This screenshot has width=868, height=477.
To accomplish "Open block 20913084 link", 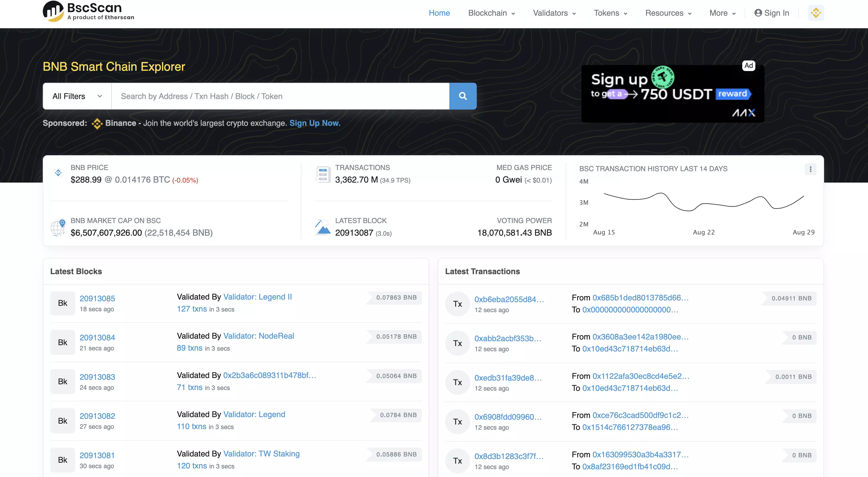I will [97, 337].
